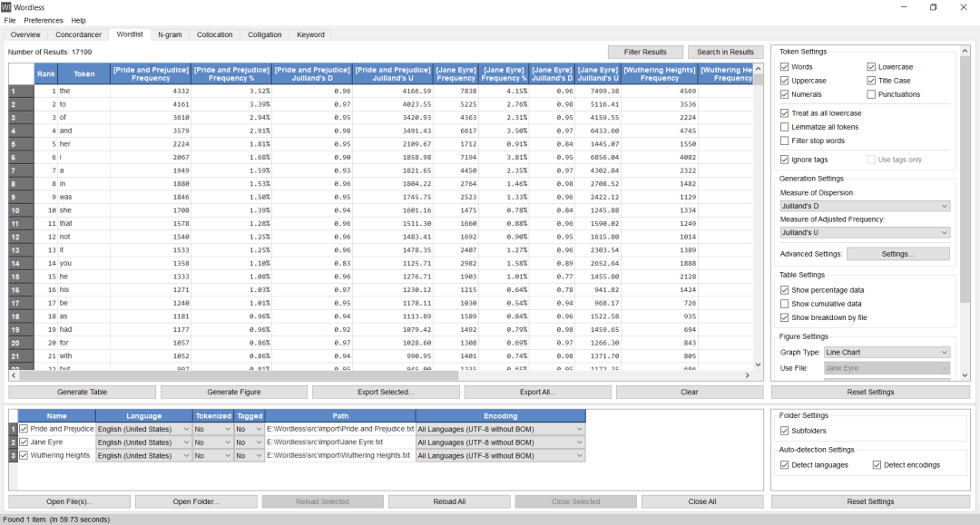Click Reset Settings under Token Settings panel
The image size is (980, 525).
click(x=870, y=392)
